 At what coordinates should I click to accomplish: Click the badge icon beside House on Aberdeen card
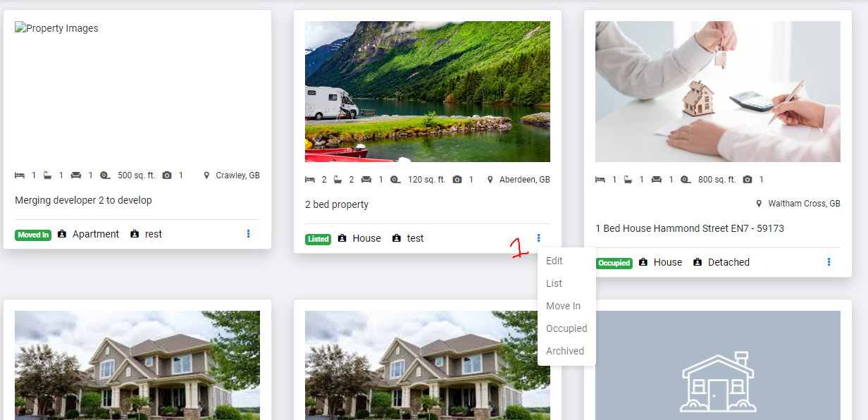click(x=342, y=238)
